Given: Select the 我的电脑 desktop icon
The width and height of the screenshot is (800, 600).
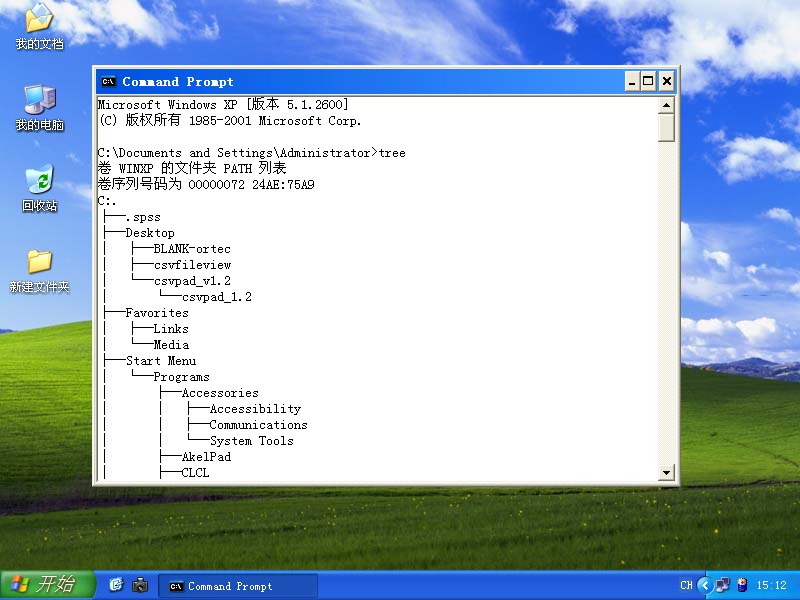Looking at the screenshot, I should pyautogui.click(x=39, y=108).
